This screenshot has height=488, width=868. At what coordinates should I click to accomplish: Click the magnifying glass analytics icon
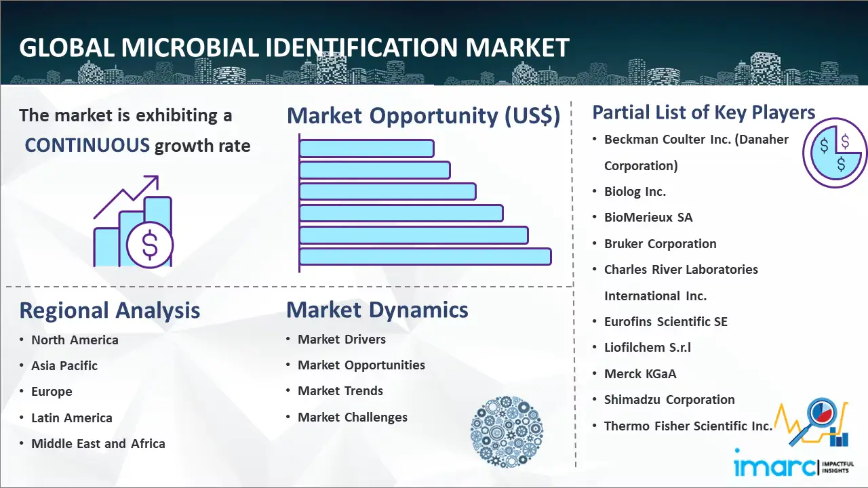click(x=812, y=424)
